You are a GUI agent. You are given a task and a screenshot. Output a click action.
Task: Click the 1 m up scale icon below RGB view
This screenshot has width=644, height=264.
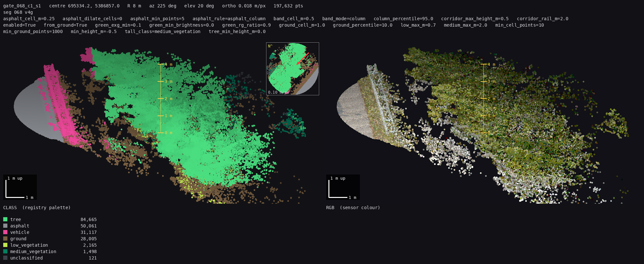pos(343,187)
